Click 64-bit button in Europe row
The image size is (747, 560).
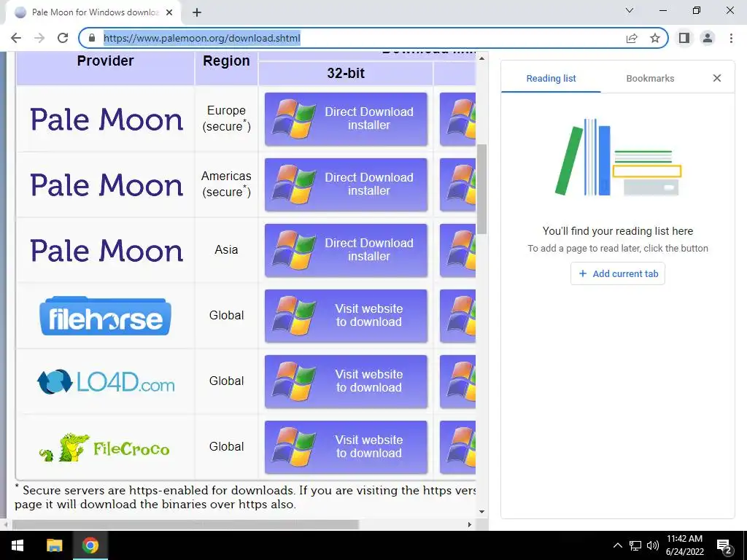tap(458, 119)
